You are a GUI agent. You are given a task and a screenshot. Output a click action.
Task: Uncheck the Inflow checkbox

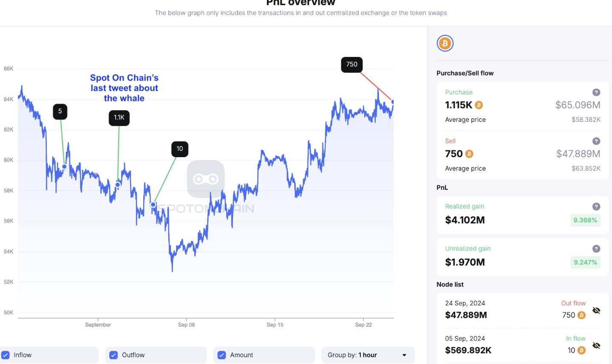[6, 355]
